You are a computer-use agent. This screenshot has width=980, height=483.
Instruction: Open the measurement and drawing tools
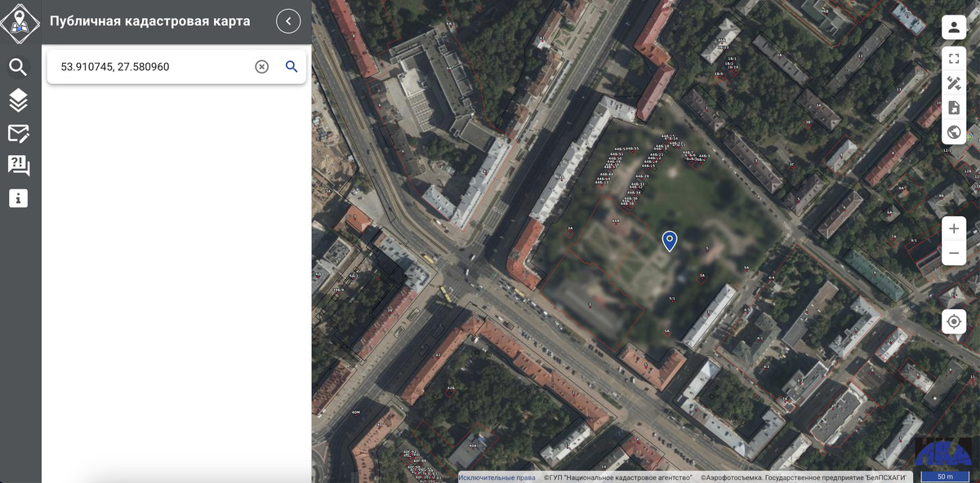pyautogui.click(x=954, y=83)
